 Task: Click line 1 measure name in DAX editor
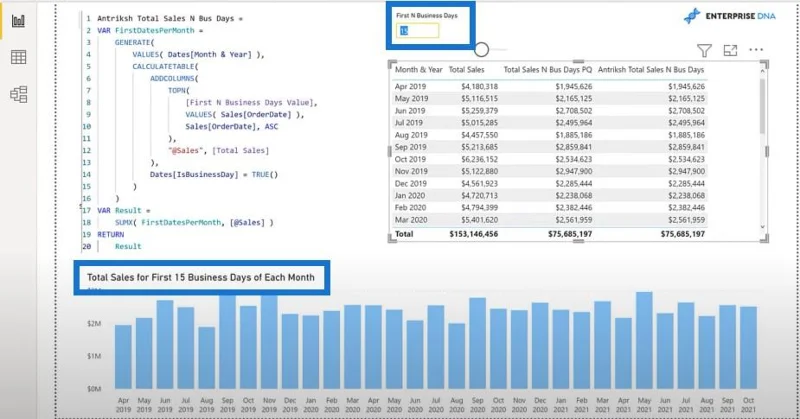click(170, 18)
